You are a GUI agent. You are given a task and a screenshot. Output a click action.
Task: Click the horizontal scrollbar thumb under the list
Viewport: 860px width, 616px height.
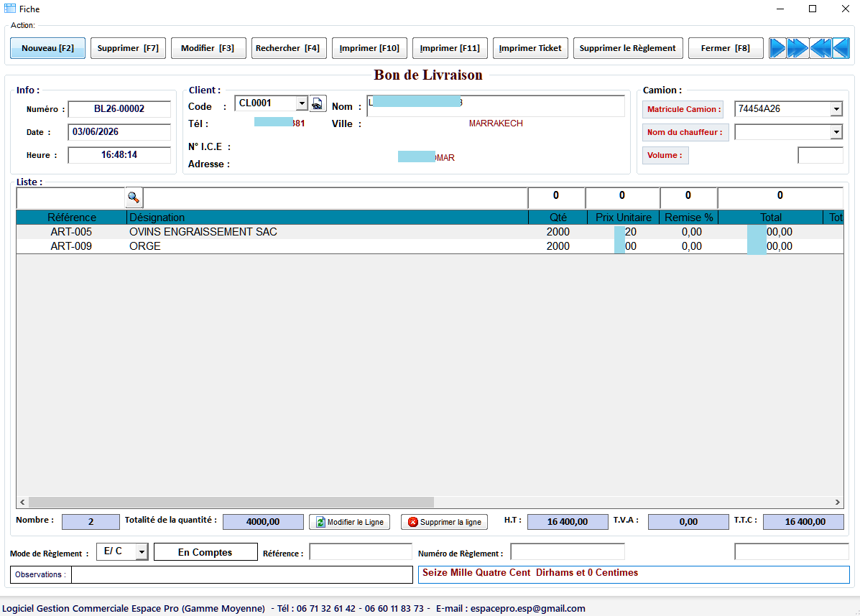(x=231, y=502)
